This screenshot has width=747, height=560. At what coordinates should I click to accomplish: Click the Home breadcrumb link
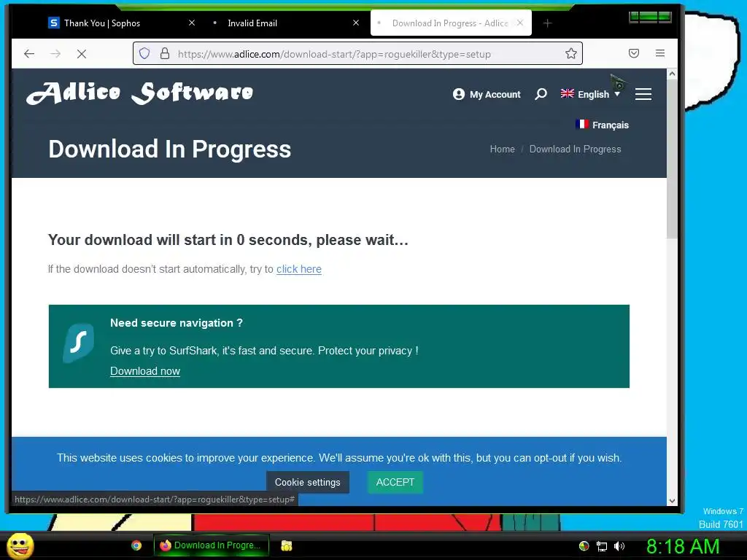[x=502, y=149]
